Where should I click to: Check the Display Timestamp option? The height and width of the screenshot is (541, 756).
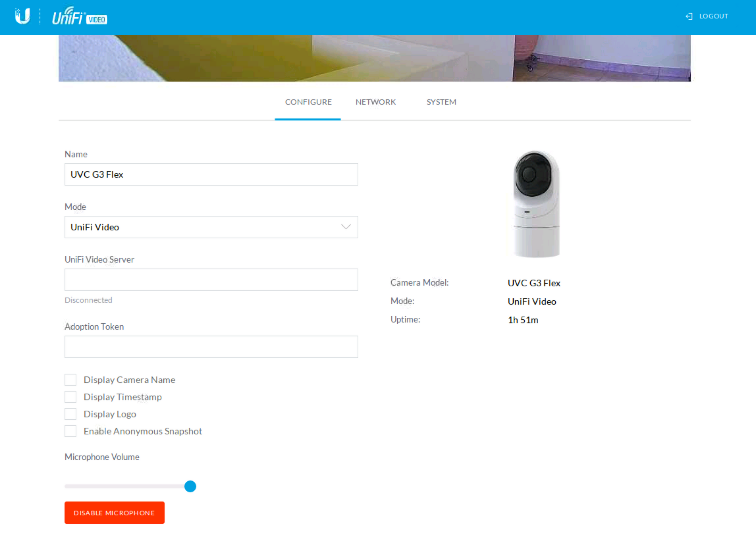click(70, 397)
